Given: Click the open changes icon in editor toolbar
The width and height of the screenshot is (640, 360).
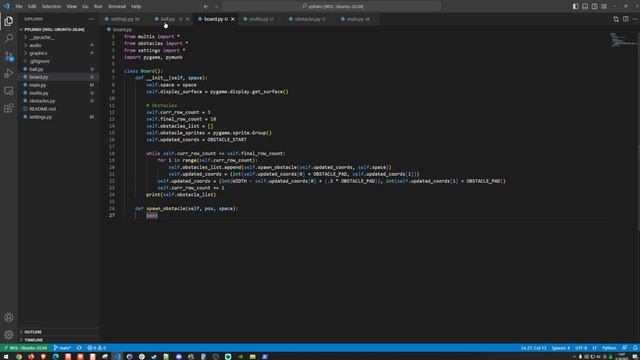Looking at the screenshot, I should [616, 19].
